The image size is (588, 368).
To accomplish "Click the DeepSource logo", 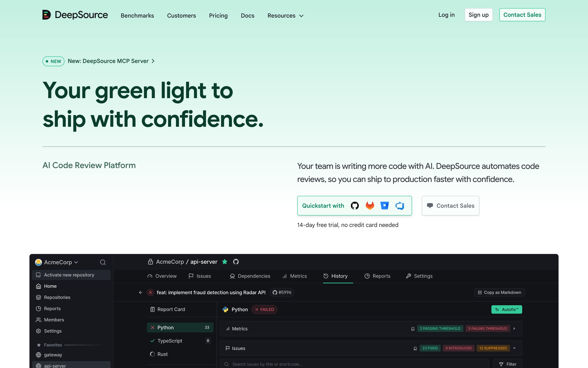I will [x=75, y=15].
